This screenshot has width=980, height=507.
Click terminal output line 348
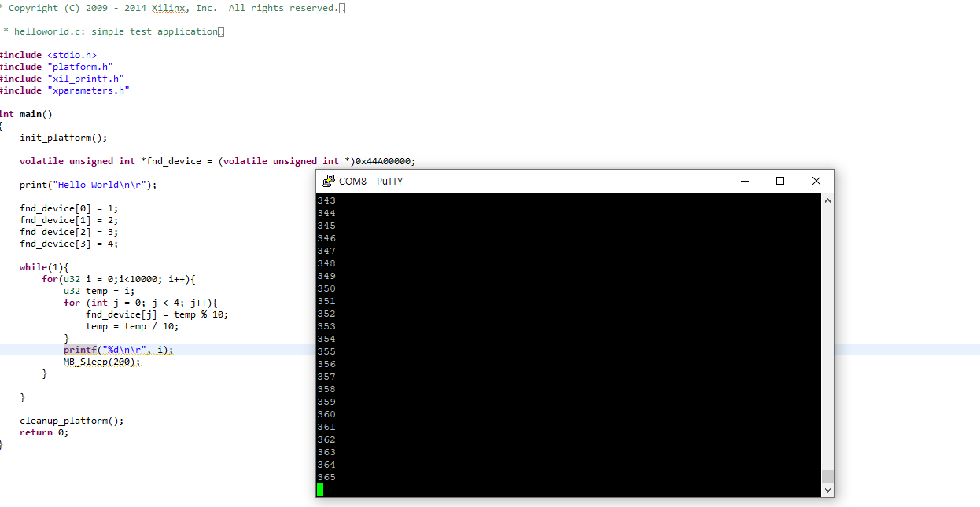tap(326, 263)
